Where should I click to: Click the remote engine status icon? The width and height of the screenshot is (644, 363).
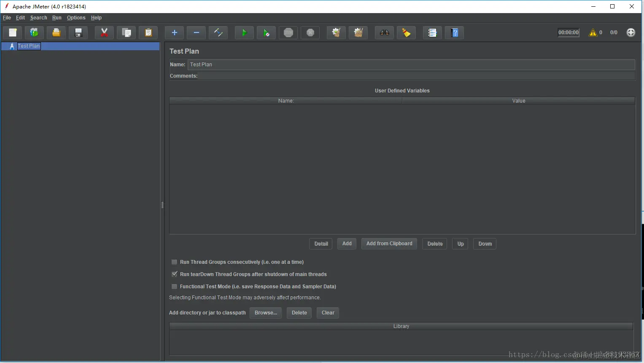(x=631, y=33)
